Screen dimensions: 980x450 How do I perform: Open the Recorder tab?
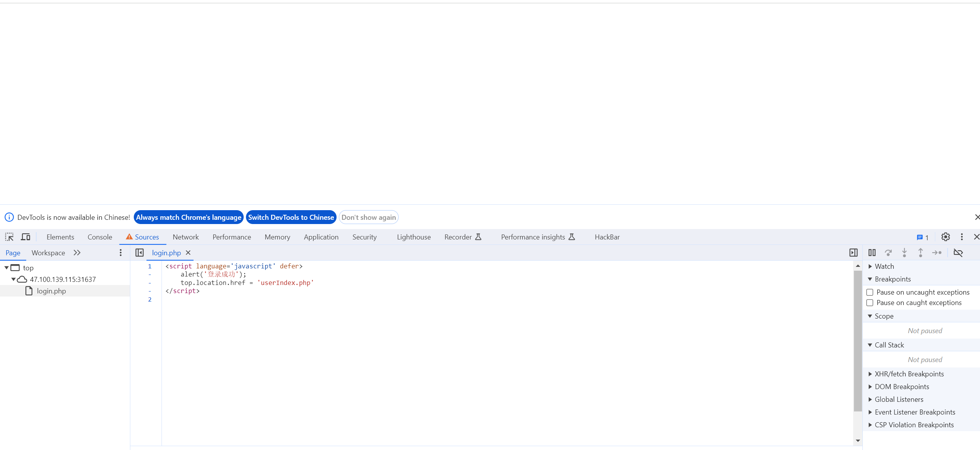pyautogui.click(x=463, y=237)
